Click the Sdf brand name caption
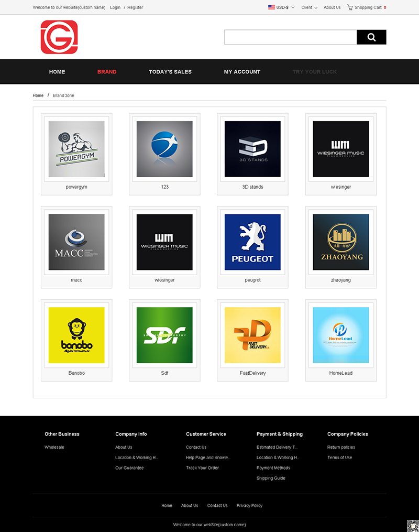 click(x=164, y=373)
